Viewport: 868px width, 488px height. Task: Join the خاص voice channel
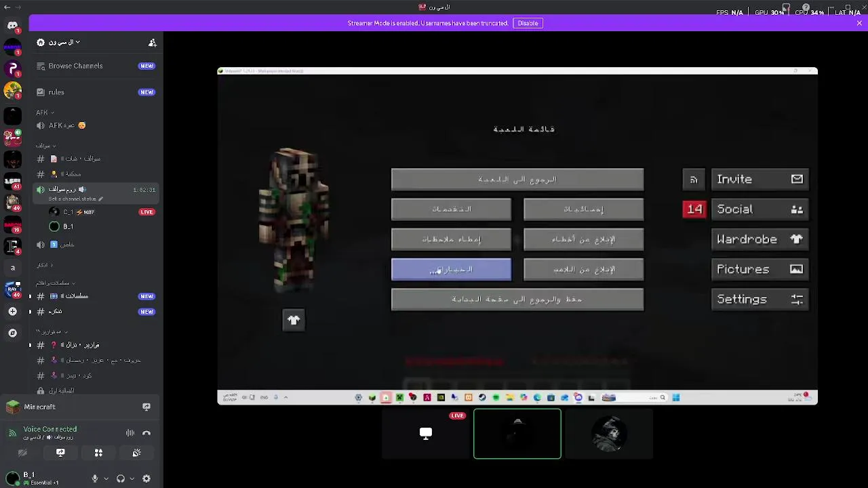coord(96,245)
